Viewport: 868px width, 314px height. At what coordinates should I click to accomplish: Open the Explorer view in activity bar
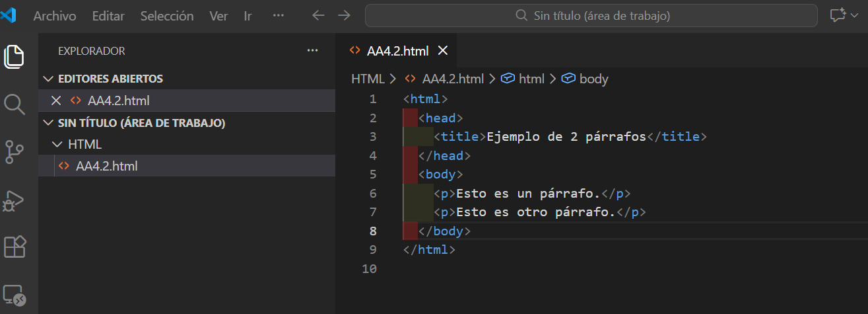pyautogui.click(x=15, y=56)
